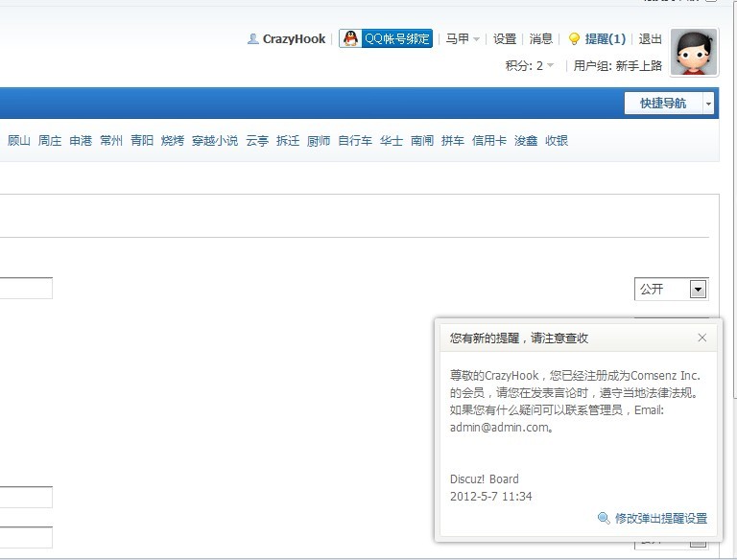Open the 拼车 tag link
This screenshot has height=560, width=737.
[x=453, y=140]
